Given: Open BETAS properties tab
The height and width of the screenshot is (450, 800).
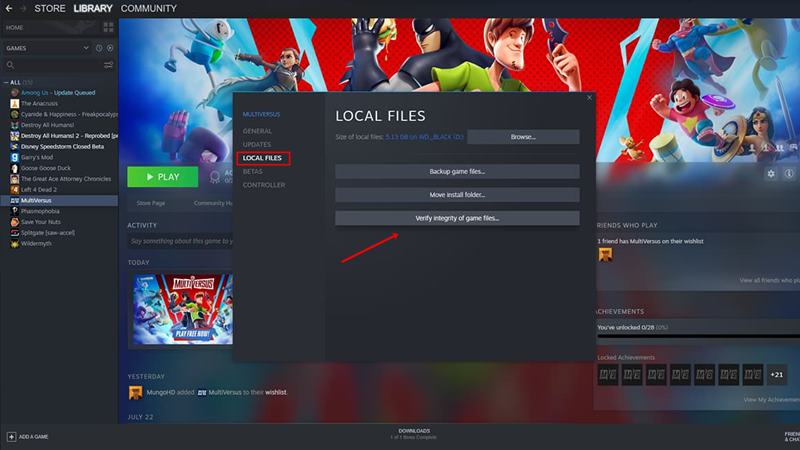Looking at the screenshot, I should [253, 171].
